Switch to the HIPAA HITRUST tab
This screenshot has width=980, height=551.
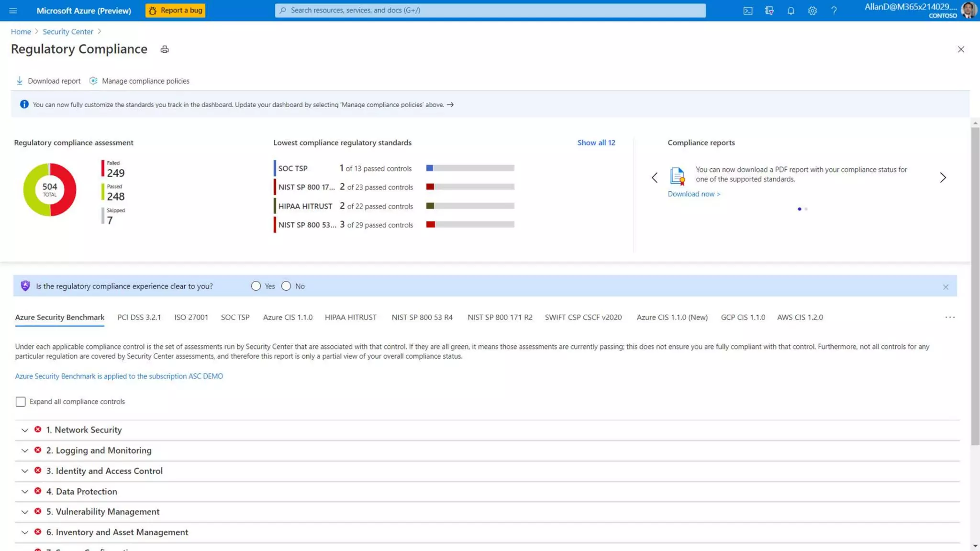pyautogui.click(x=350, y=317)
